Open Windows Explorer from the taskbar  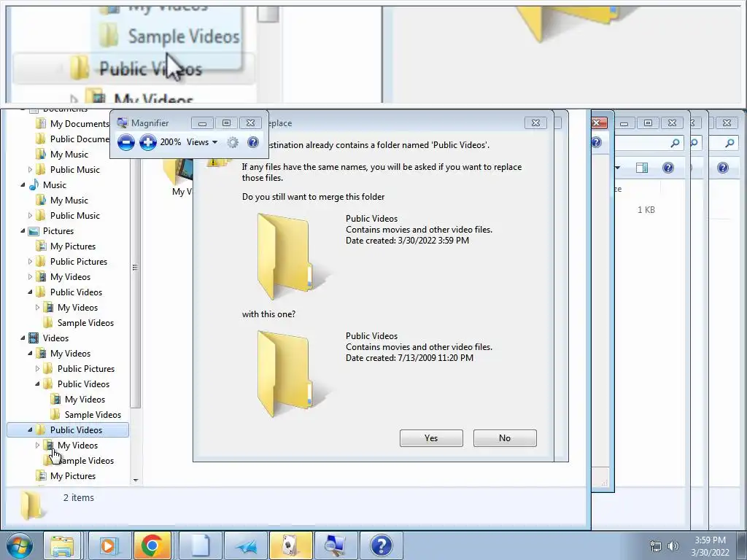click(x=62, y=545)
